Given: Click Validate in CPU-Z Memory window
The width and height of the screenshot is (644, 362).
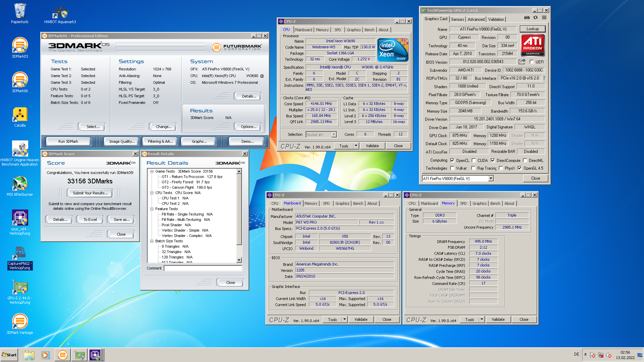Looking at the screenshot, I should tap(498, 319).
